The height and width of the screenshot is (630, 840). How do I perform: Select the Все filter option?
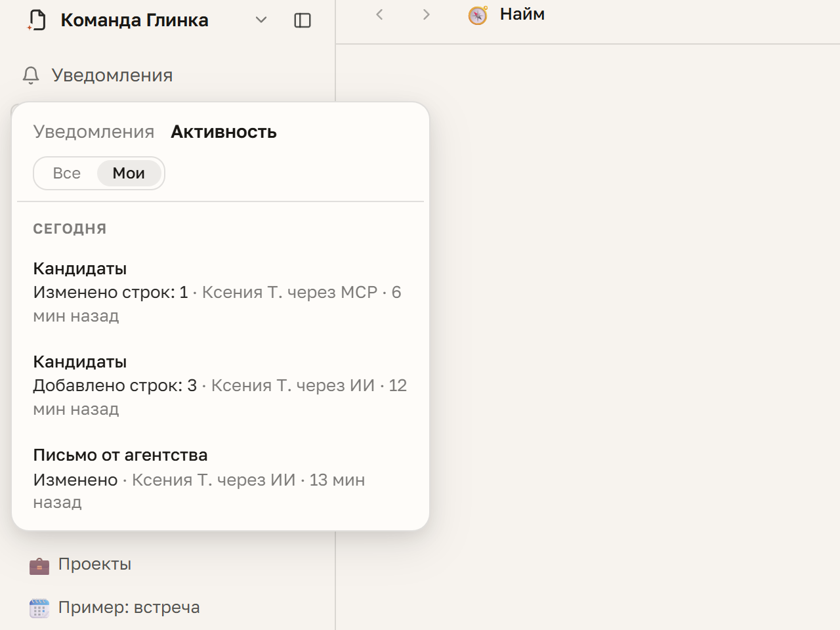[x=67, y=173]
